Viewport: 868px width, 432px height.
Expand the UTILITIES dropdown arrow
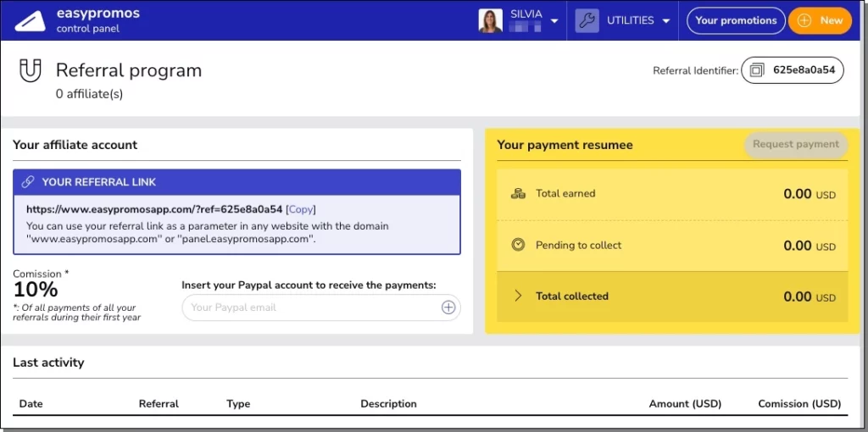pos(666,21)
